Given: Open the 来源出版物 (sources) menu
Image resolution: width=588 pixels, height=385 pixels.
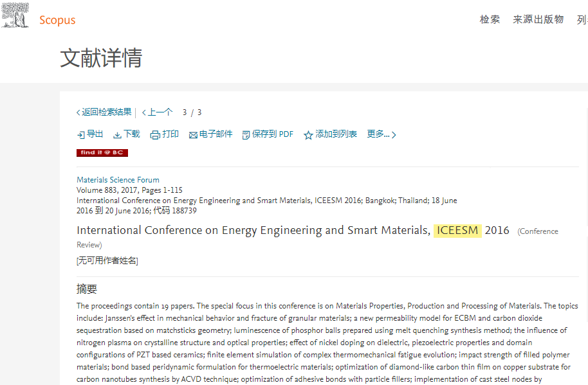Looking at the screenshot, I should (x=538, y=19).
